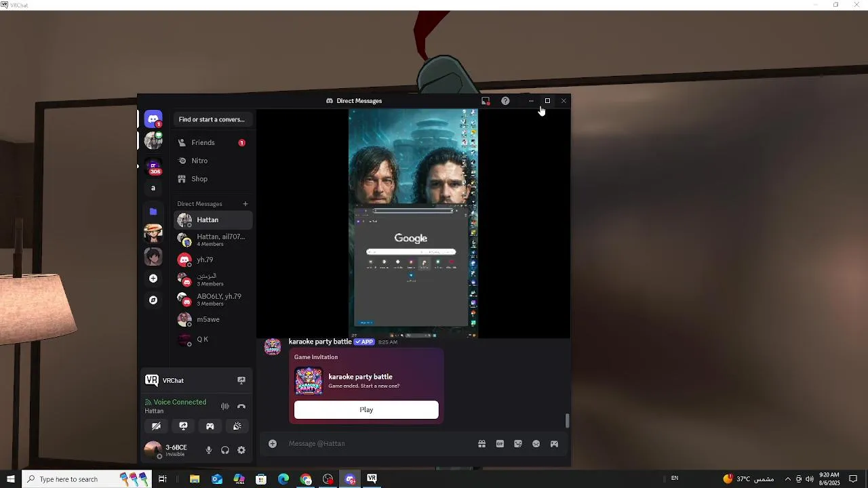Screen dimensions: 868x488
Task: Open the emoji picker
Action: [536, 444]
